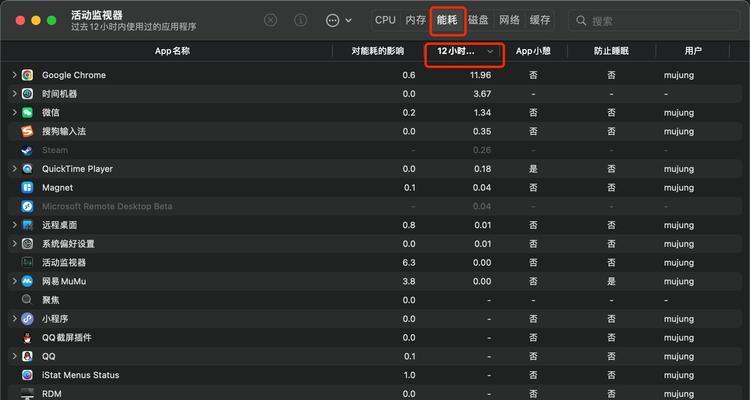
Task: Click the QuickTime Player icon
Action: coord(27,169)
